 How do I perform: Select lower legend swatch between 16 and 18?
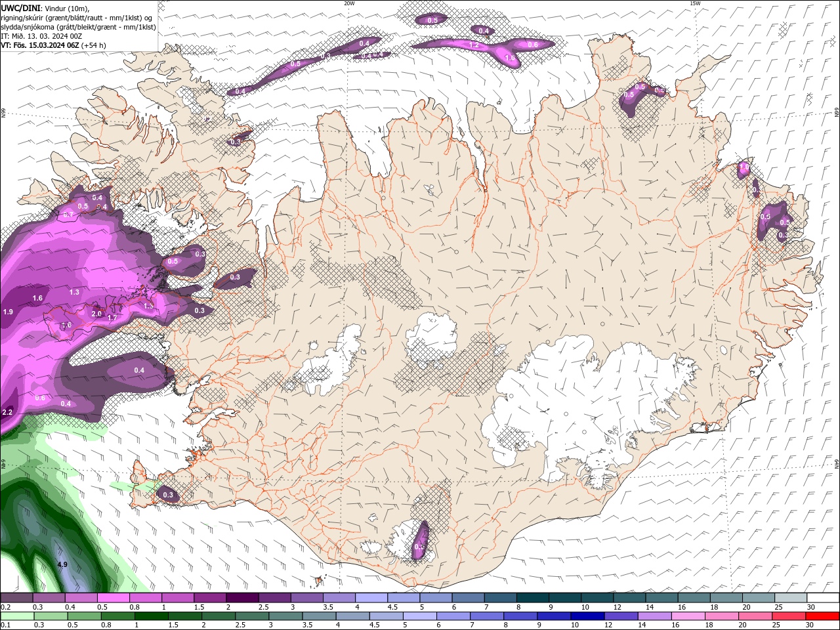(687, 616)
